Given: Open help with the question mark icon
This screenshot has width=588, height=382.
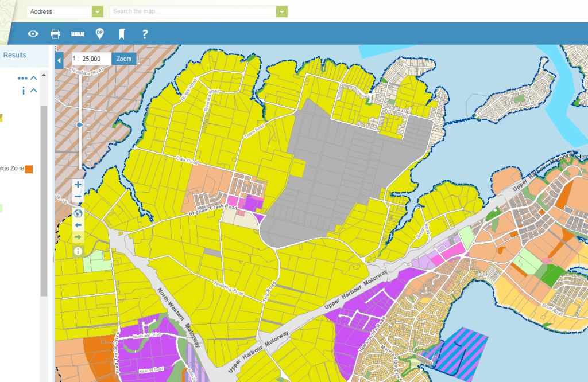Looking at the screenshot, I should coord(145,34).
